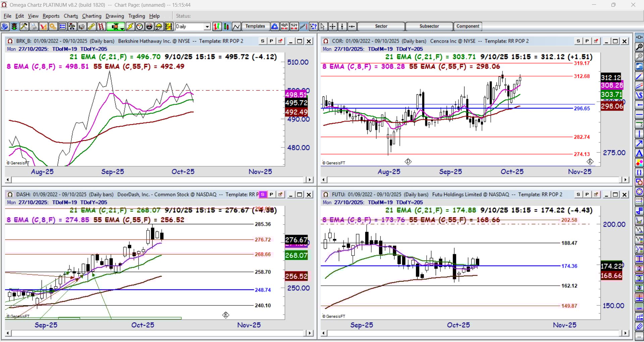This screenshot has height=342, width=644.
Task: Select the curly braces tool in sidebar
Action: tap(639, 173)
